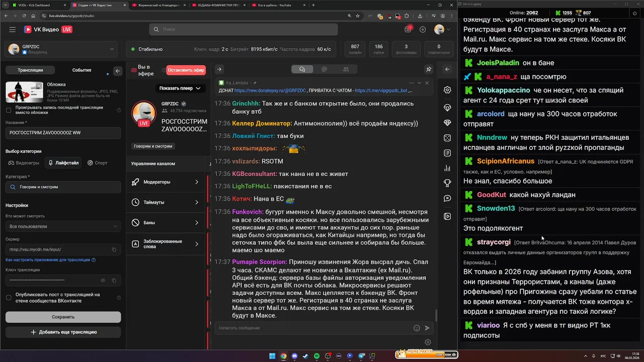Collapse the pinned message with the chevron
The width and height of the screenshot is (644, 362).
(x=419, y=83)
